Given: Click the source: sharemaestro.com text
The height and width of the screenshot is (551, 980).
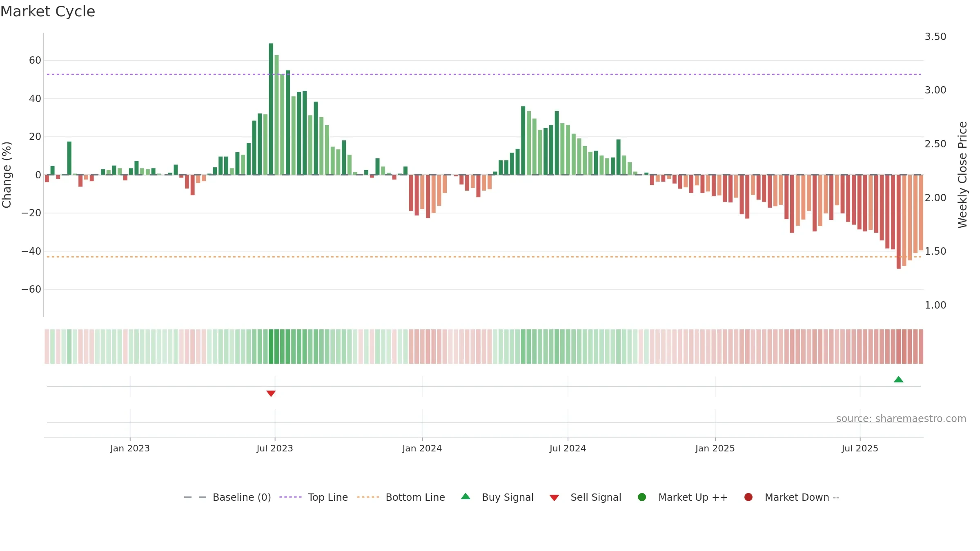Looking at the screenshot, I should click(901, 418).
